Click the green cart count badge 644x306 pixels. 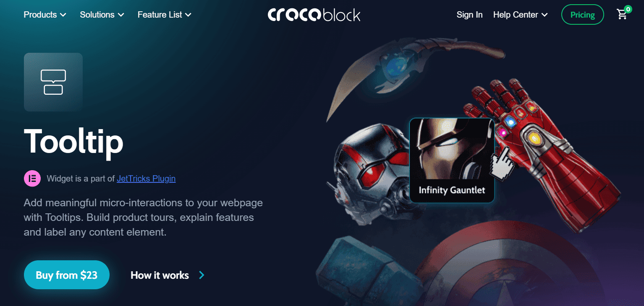pyautogui.click(x=628, y=9)
